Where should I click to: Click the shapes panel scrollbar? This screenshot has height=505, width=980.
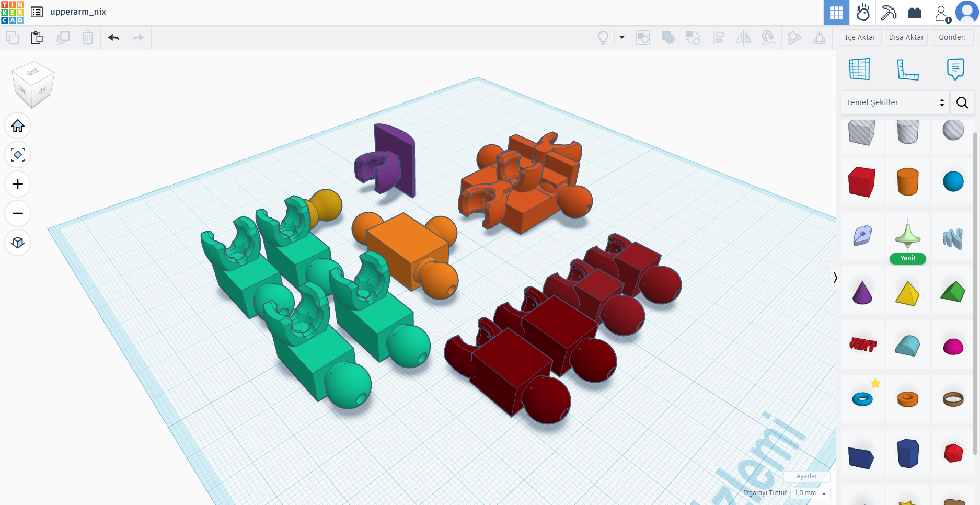click(x=975, y=293)
